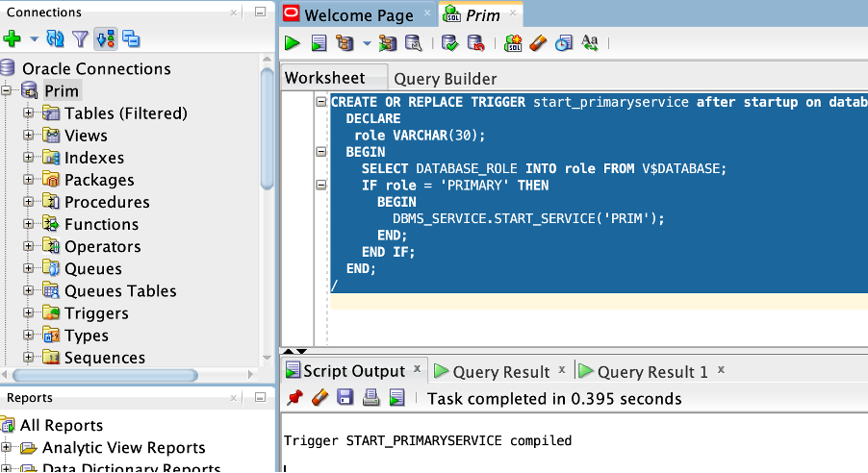Save script output using the disk icon
The width and height of the screenshot is (868, 473).
[x=345, y=398]
